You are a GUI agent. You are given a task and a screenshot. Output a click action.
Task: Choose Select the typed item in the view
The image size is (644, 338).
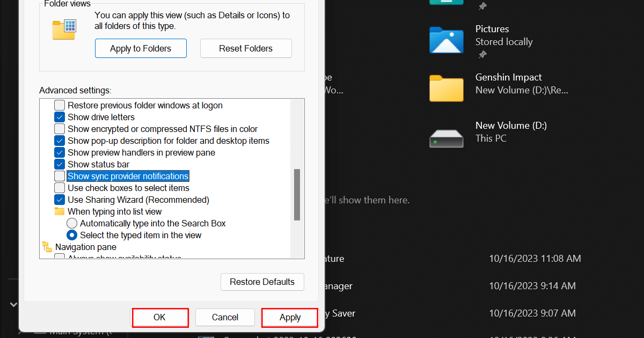72,235
